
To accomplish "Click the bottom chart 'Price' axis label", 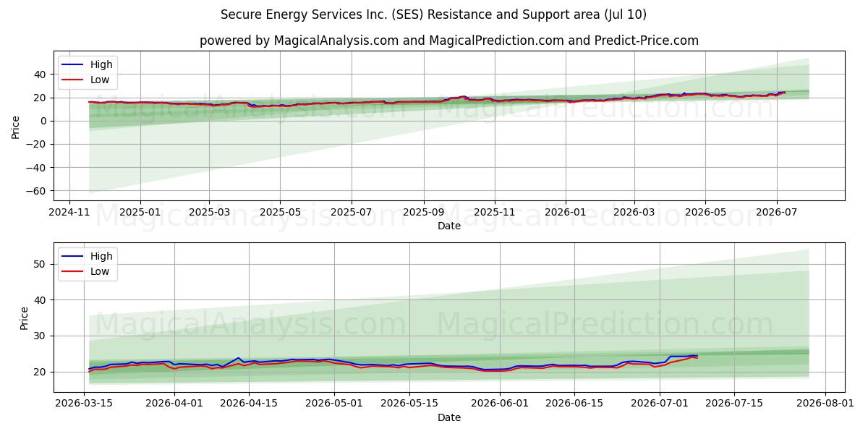I will click(x=25, y=318).
